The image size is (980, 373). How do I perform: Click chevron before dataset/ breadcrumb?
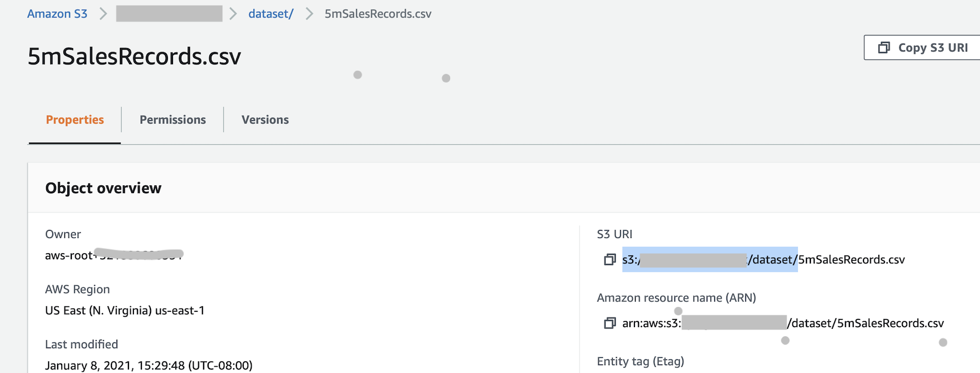coord(233,14)
